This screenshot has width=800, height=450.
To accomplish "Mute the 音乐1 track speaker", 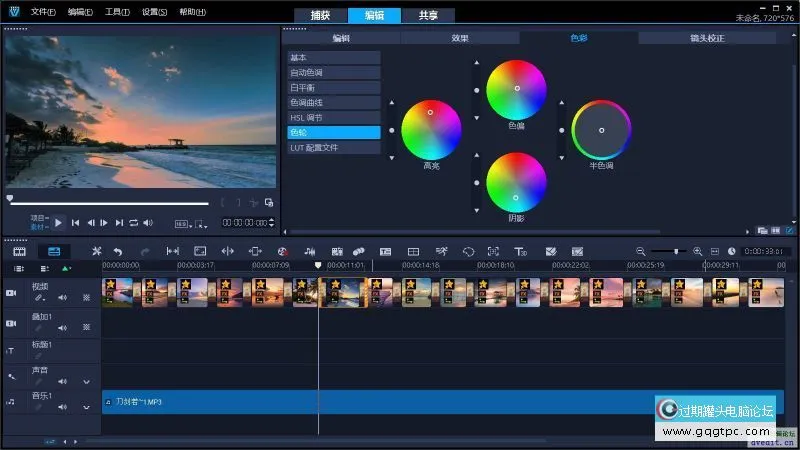I will [62, 408].
